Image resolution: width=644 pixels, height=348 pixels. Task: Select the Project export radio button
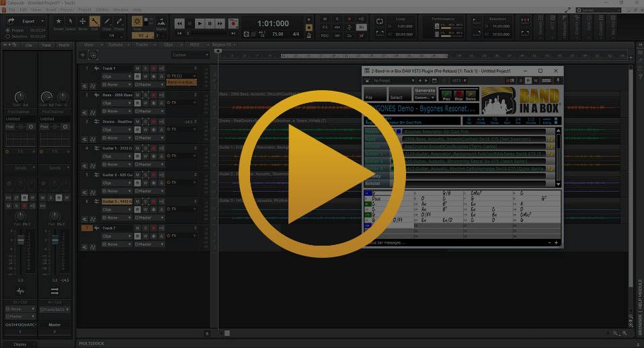tap(8, 30)
